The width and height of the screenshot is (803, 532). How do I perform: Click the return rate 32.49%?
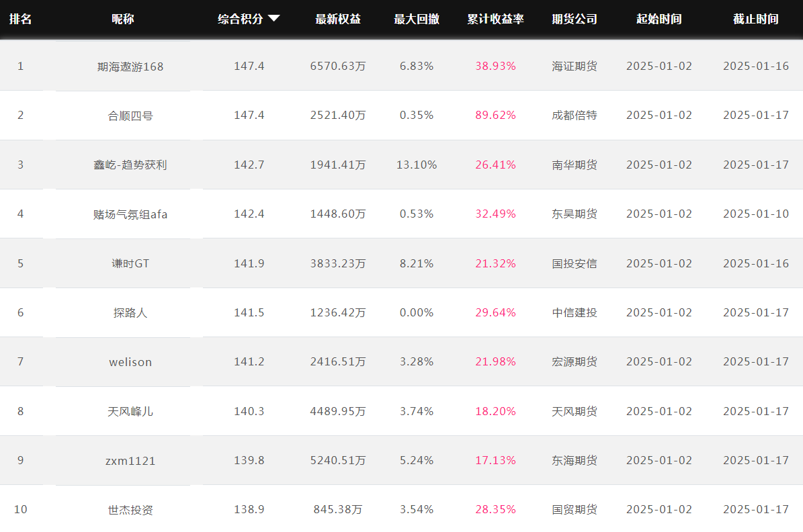[x=495, y=214]
